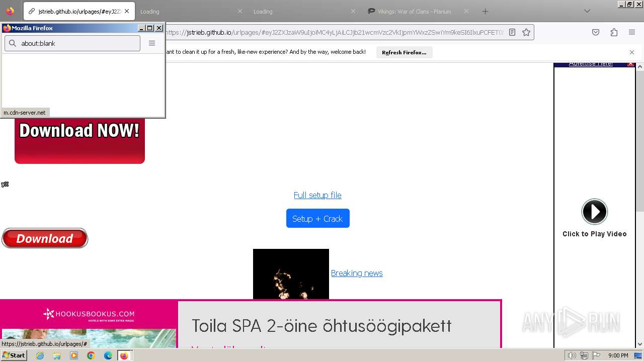The width and height of the screenshot is (644, 362).
Task: Click the Breaking news thumbnail image
Action: (x=291, y=274)
